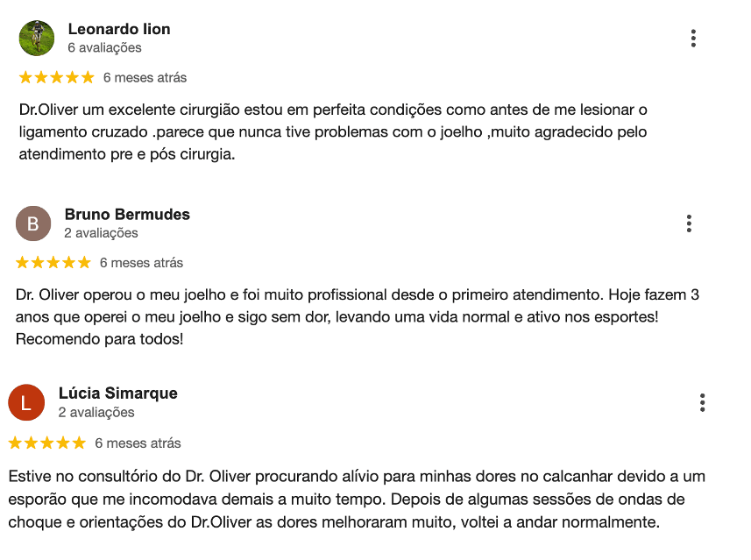Image resolution: width=751 pixels, height=560 pixels.
Task: Click the five-star rating on Lúcia's review
Action: click(x=47, y=443)
